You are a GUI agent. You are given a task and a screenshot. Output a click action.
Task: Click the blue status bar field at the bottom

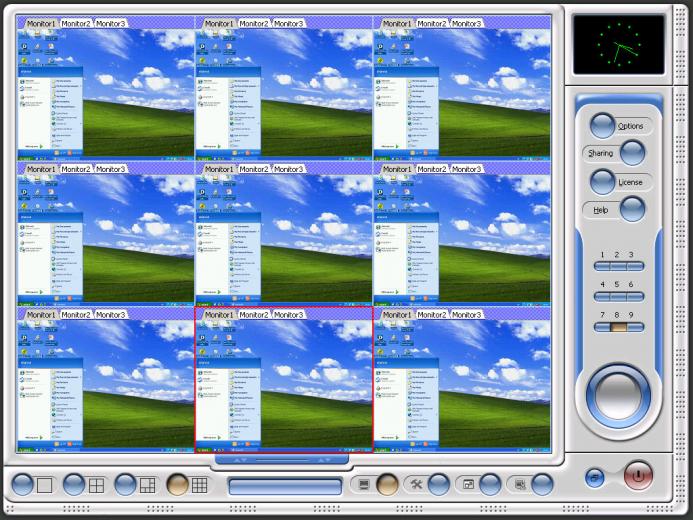coord(285,486)
